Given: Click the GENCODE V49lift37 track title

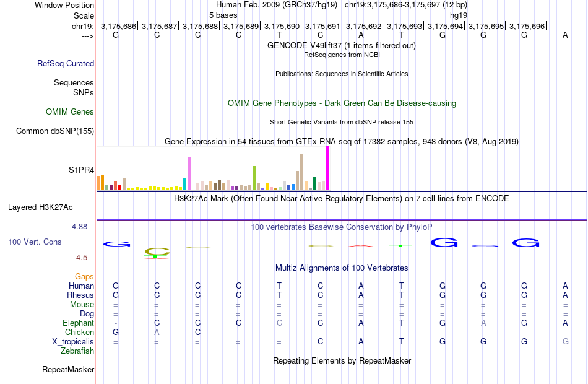Looking at the screenshot, I should click(x=342, y=45).
